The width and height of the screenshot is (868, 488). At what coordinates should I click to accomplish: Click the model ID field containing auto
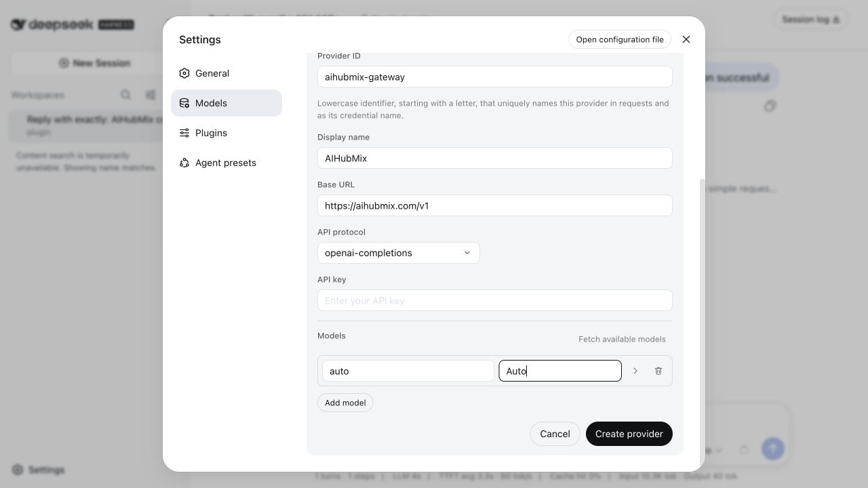408,371
